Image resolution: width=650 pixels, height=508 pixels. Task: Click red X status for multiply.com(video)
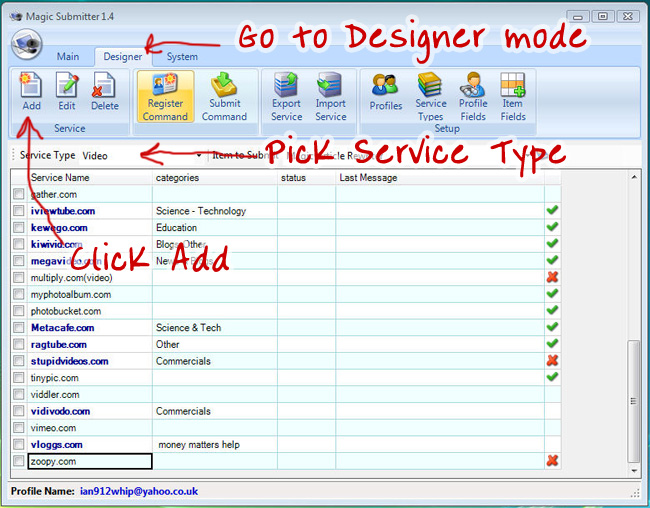tap(552, 277)
